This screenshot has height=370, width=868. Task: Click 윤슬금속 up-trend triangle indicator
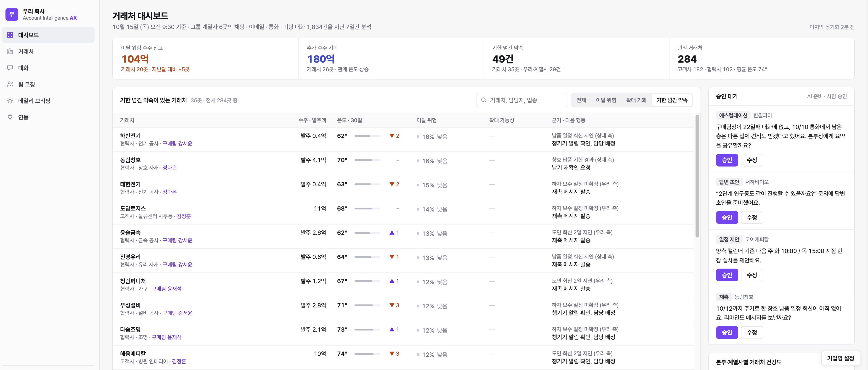(x=392, y=233)
